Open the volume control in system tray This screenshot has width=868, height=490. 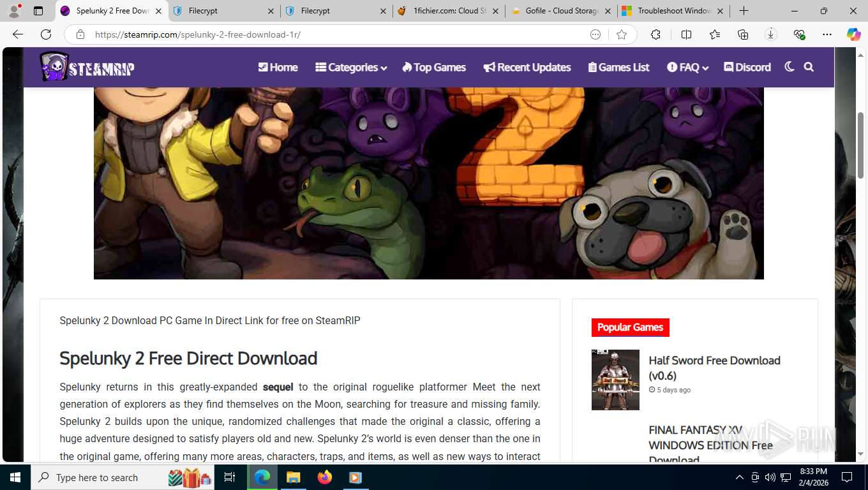pos(770,477)
